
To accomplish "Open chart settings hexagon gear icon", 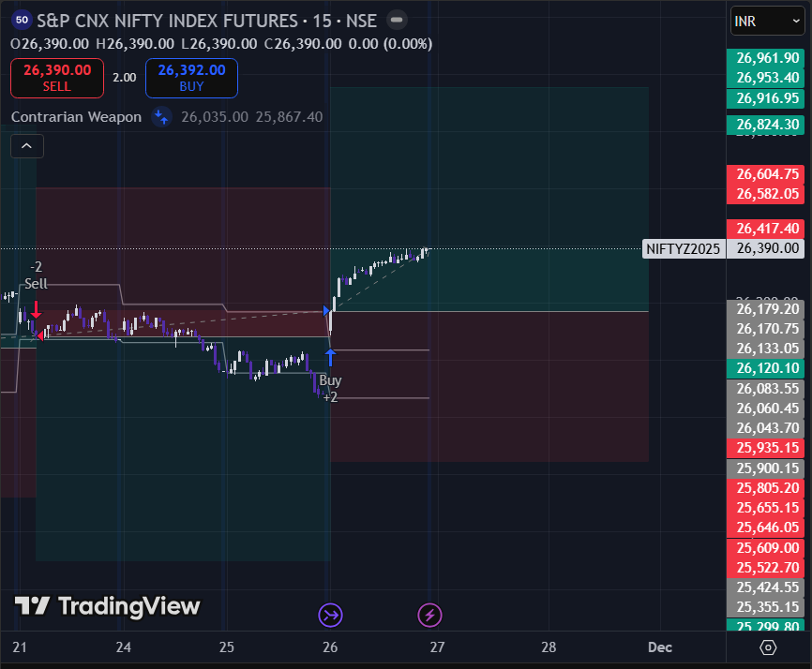I will point(768,647).
